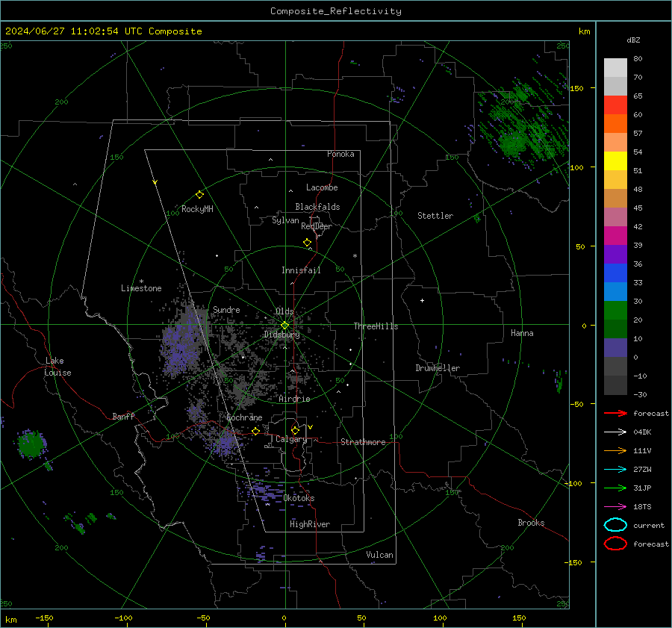This screenshot has height=628, width=672.
Task: Click the yellow diamond radar marker at Olds
Action: pyautogui.click(x=284, y=326)
